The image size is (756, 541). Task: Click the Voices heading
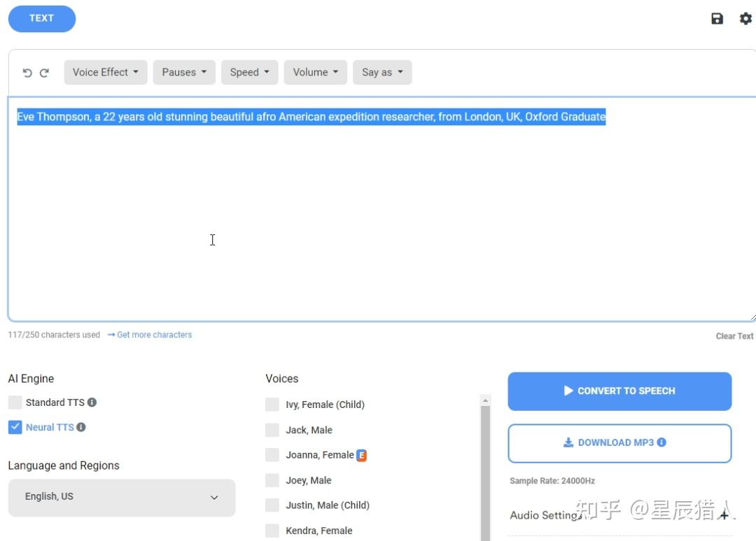point(282,379)
